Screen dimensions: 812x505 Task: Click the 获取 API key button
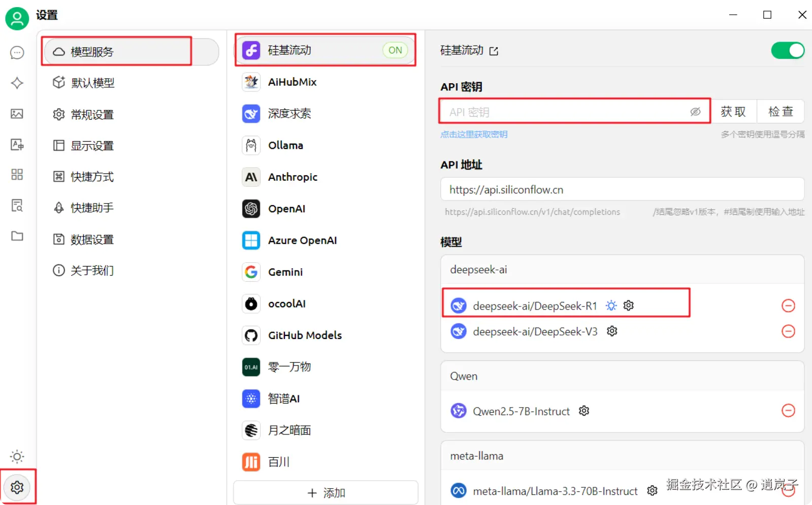click(733, 112)
